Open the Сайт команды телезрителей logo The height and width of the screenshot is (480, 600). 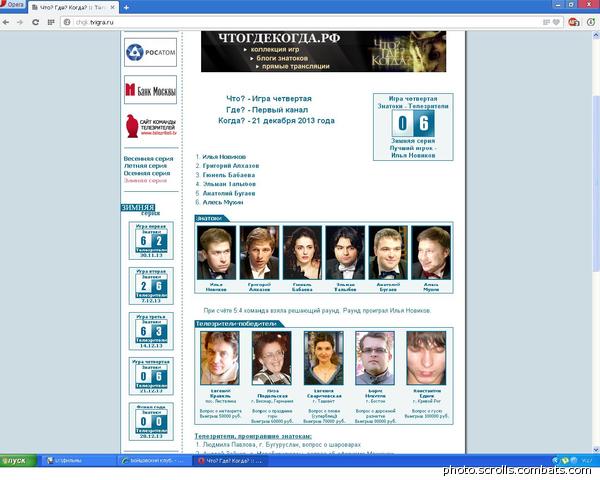tap(151, 126)
